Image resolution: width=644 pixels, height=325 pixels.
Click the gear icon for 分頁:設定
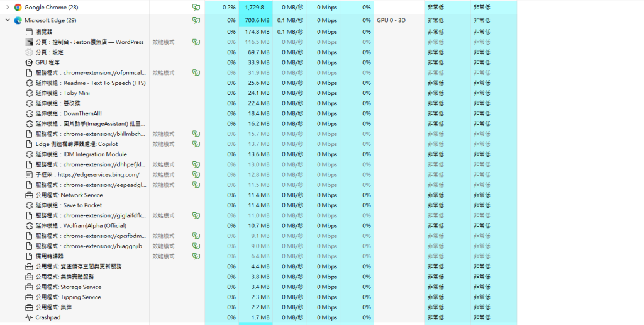click(29, 52)
